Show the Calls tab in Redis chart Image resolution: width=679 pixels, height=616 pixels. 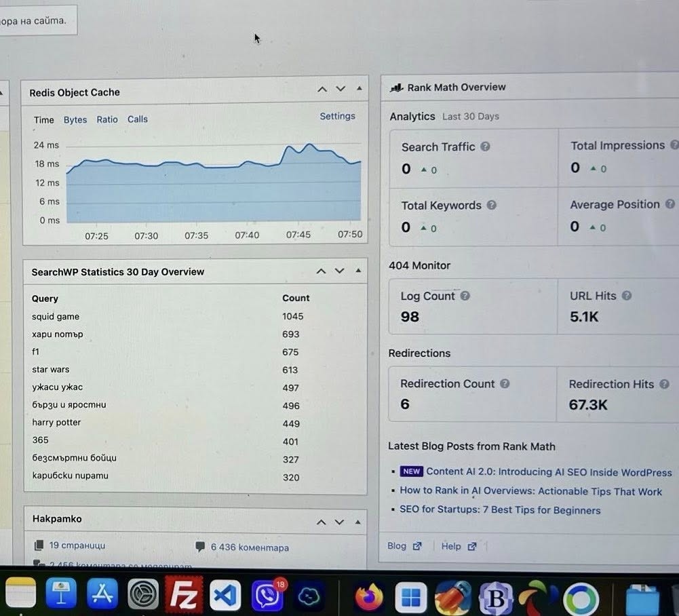coord(138,119)
